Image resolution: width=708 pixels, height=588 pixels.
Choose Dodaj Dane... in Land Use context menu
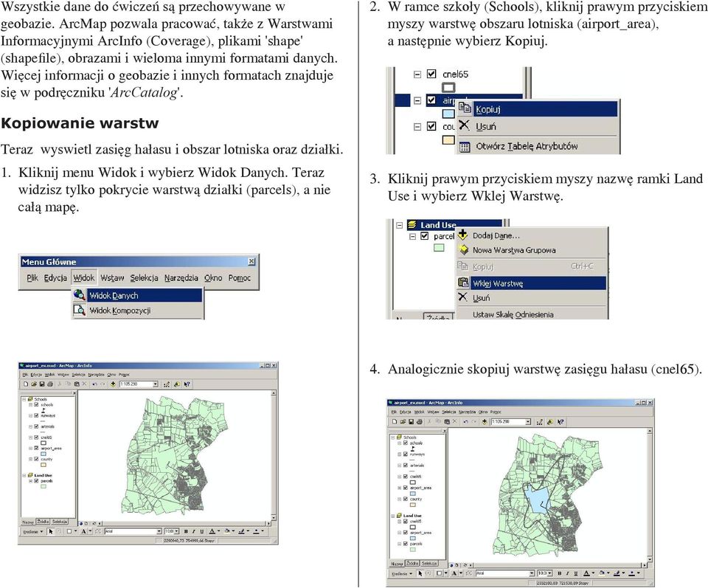(x=532, y=235)
